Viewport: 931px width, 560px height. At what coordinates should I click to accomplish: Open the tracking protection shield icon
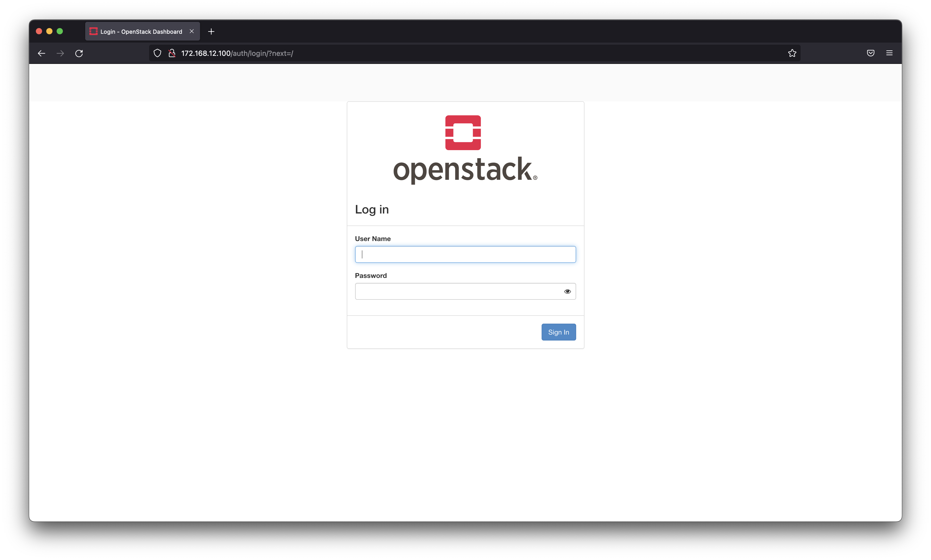pos(157,53)
